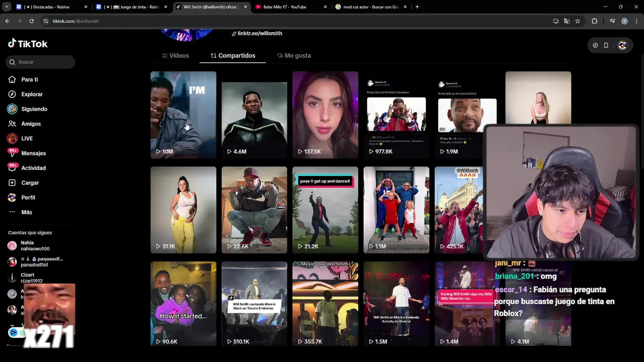Screen dimensions: 644x362
Task: Switch to the Me gusta tab
Action: 294,55
